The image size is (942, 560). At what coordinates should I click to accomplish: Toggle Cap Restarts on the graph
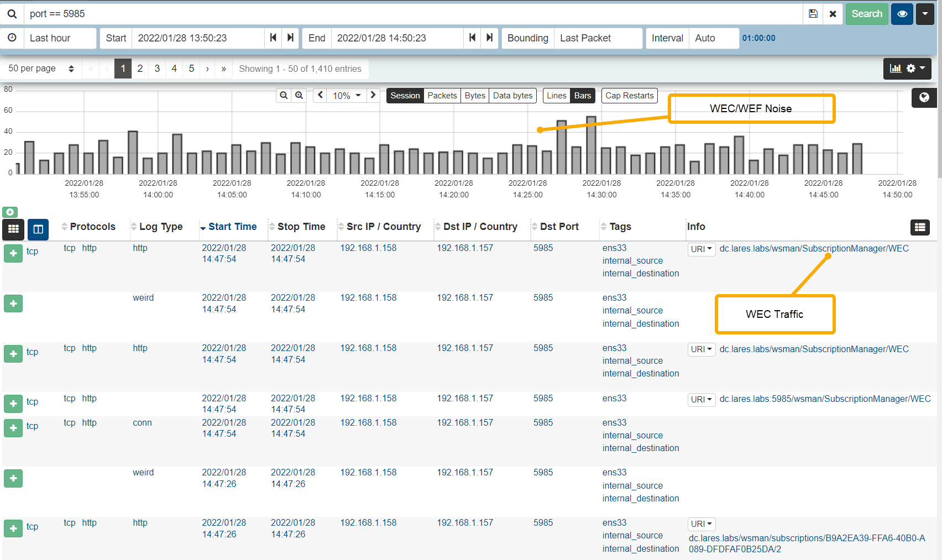click(629, 96)
